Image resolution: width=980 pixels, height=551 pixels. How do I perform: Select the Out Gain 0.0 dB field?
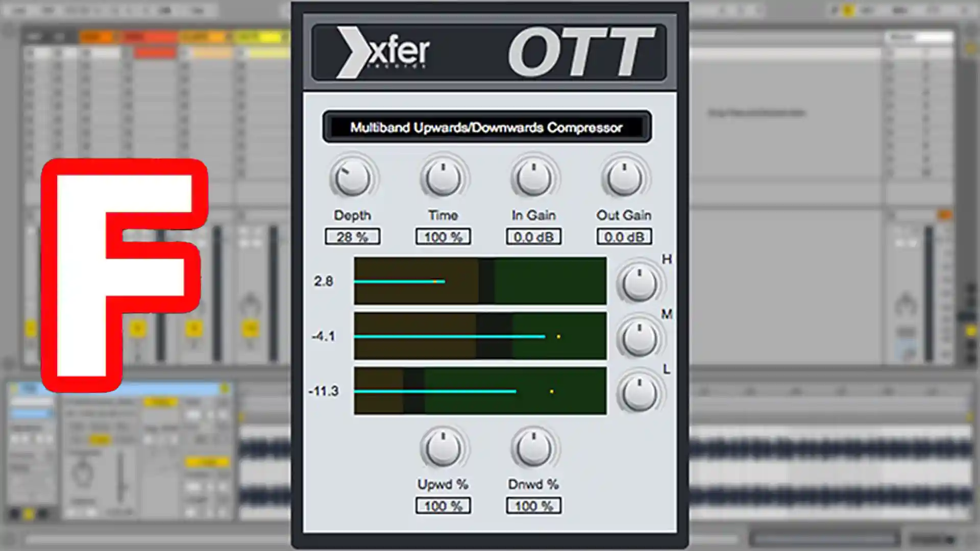coord(624,237)
